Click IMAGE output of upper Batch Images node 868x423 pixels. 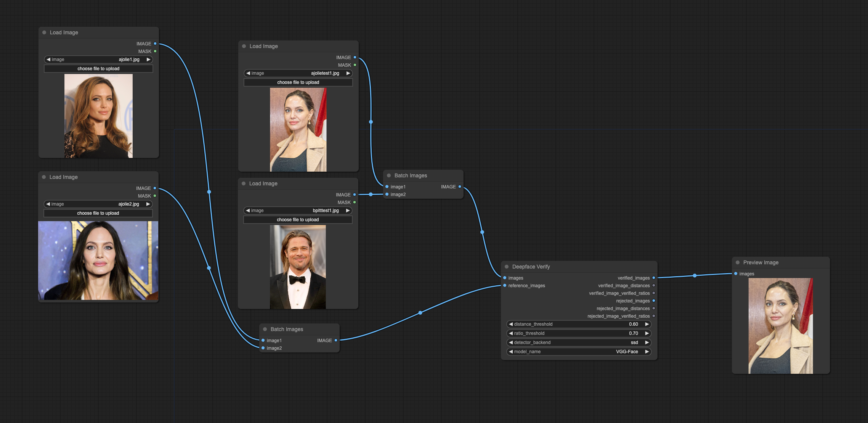[x=460, y=187]
